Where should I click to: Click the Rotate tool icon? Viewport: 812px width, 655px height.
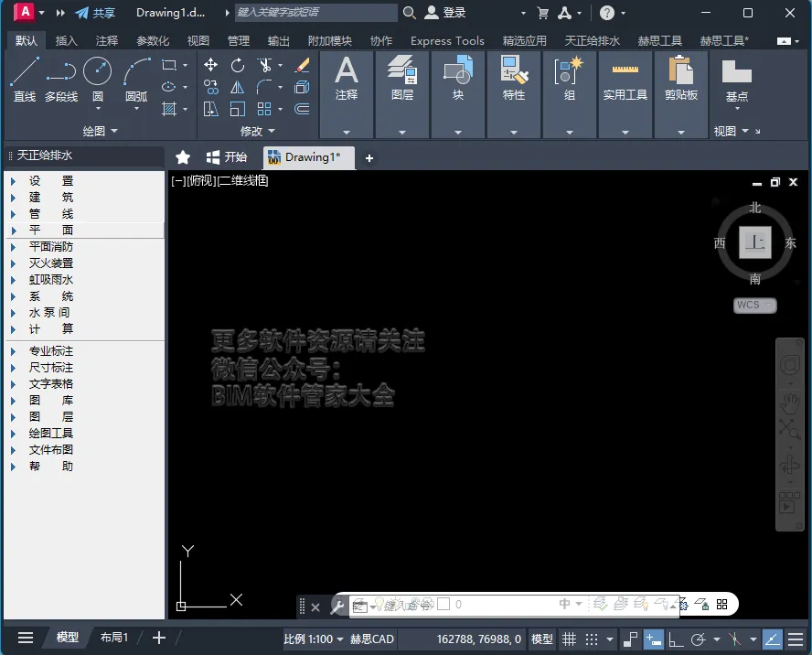tap(237, 65)
